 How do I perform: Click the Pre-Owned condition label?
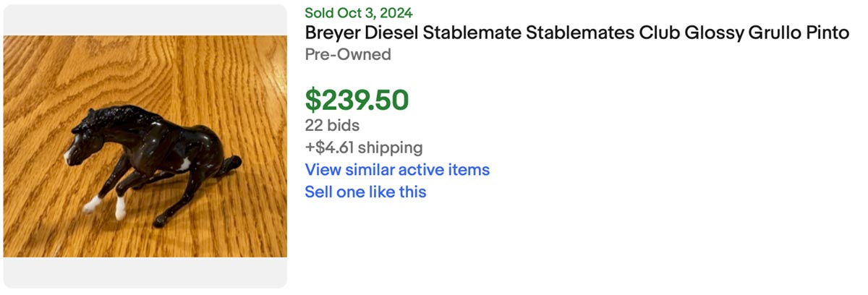tap(348, 54)
